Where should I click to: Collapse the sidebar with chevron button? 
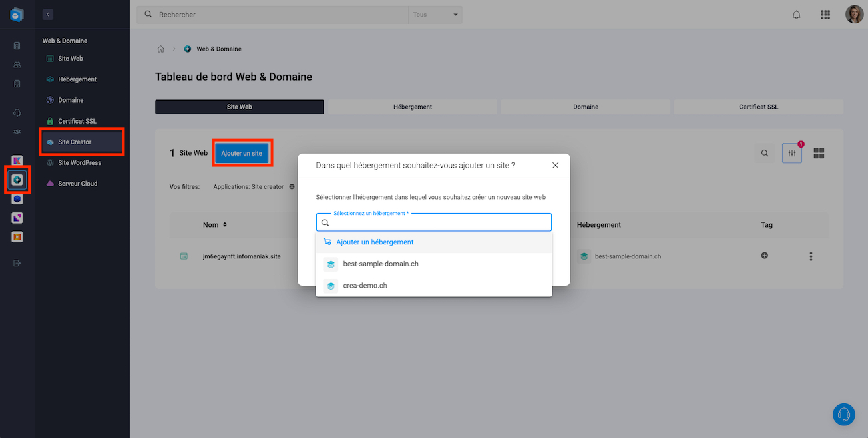[48, 14]
